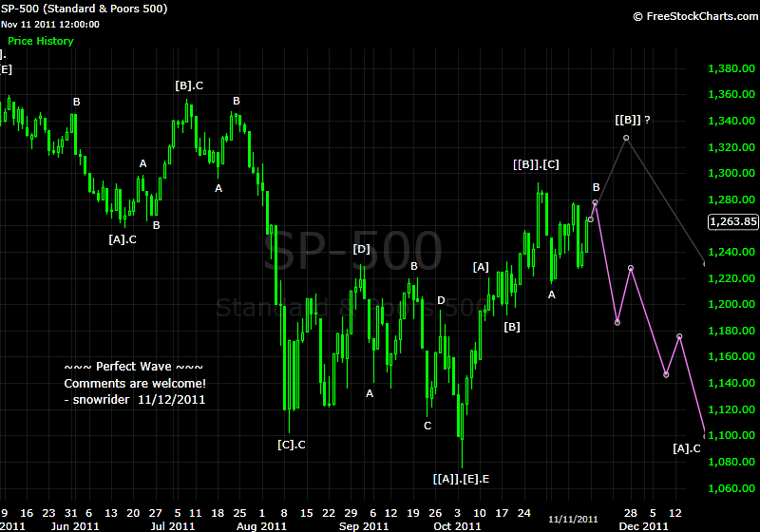
Task: Click the gray projection node below [[B]] ?
Action: click(x=626, y=138)
